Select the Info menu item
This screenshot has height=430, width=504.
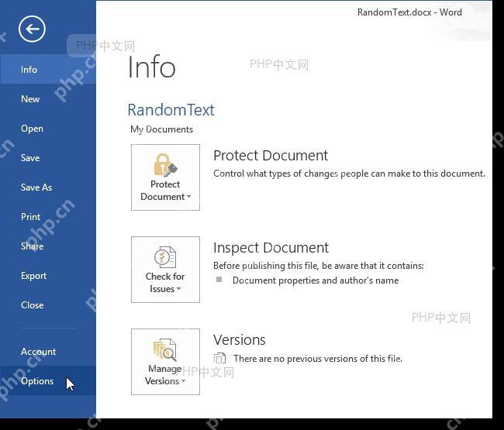point(48,70)
